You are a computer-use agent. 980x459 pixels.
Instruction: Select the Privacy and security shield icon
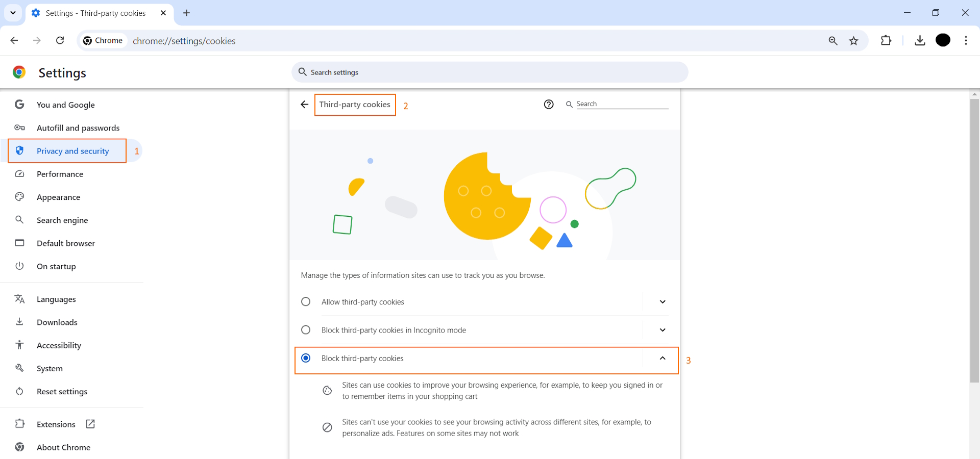19,150
